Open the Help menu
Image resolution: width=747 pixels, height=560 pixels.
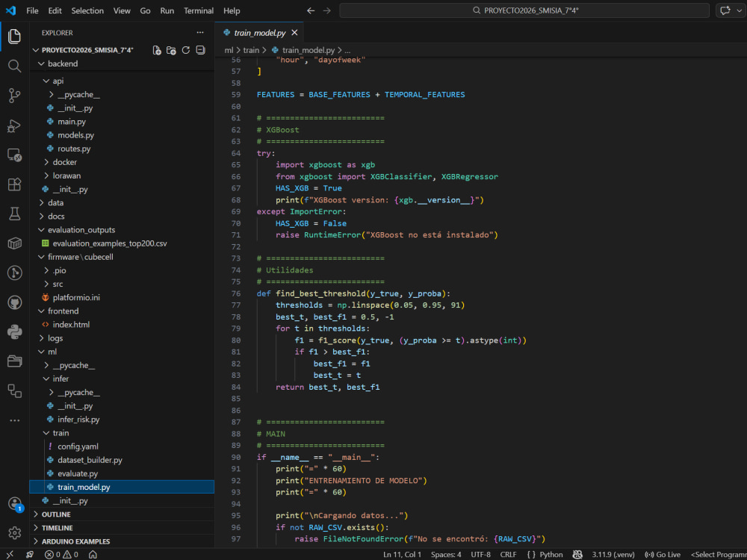pyautogui.click(x=232, y=10)
